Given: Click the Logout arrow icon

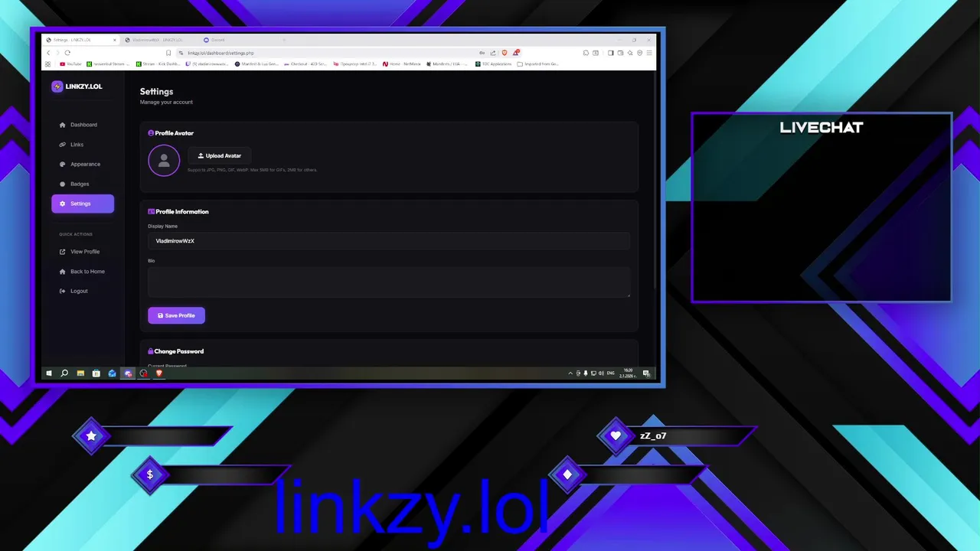Looking at the screenshot, I should point(63,291).
